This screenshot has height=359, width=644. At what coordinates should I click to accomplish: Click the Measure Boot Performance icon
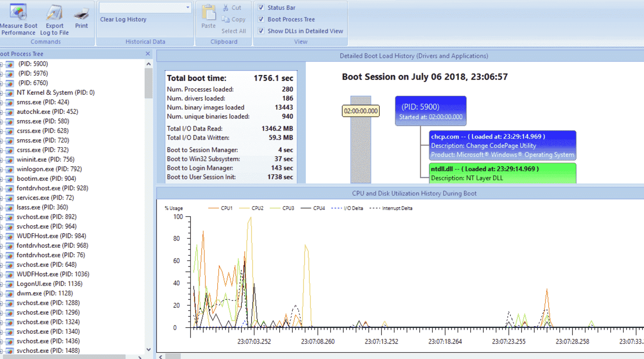(x=18, y=12)
